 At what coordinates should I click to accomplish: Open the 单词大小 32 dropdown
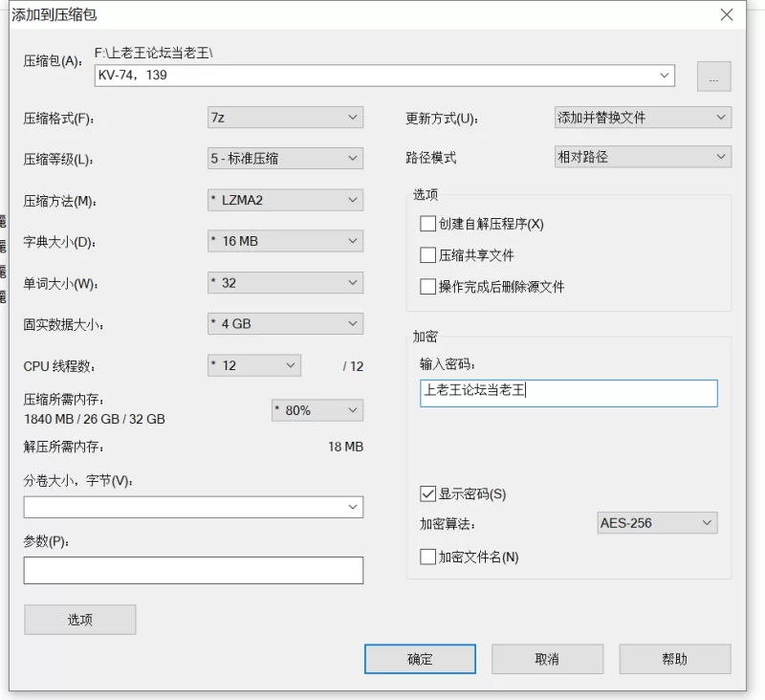click(285, 283)
